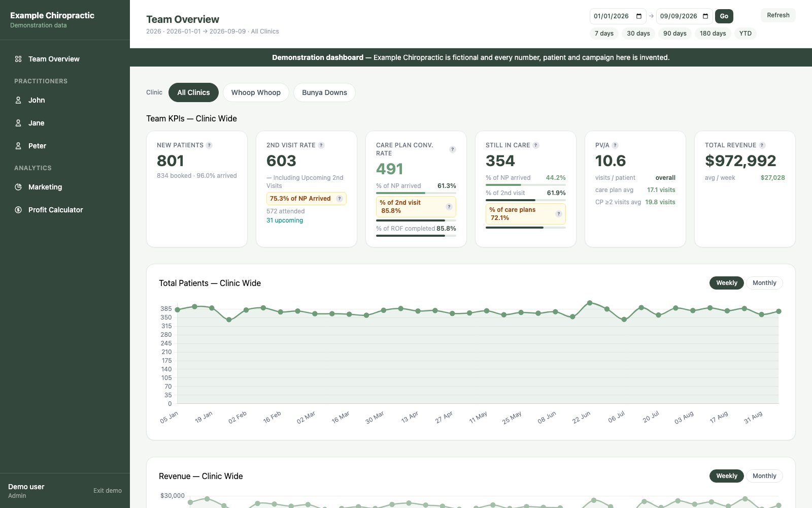The width and height of the screenshot is (812, 508).
Task: Switch Total Patients chart to Weekly
Action: [727, 283]
